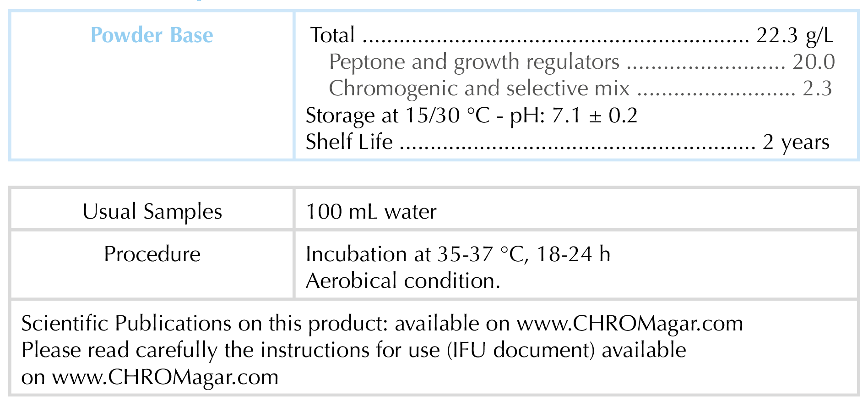Select the 100 mL water cell

click(x=371, y=212)
